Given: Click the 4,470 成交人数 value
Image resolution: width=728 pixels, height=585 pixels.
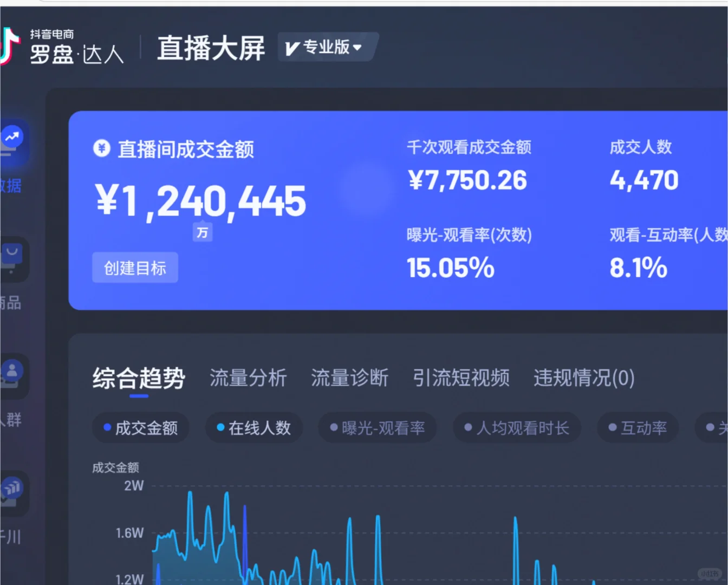Looking at the screenshot, I should (644, 180).
